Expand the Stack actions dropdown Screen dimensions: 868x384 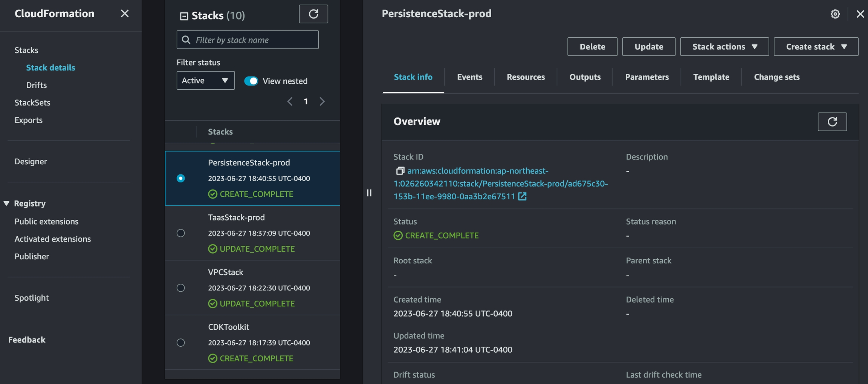tap(724, 47)
